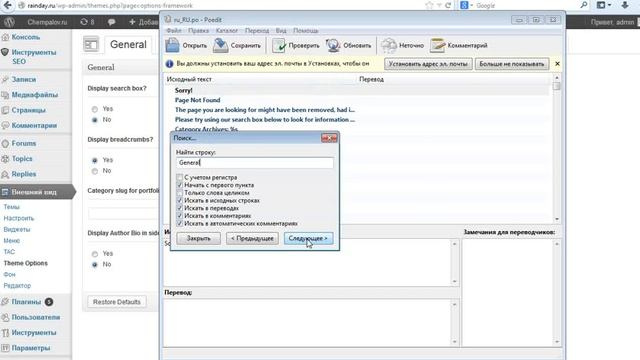
Task: Toggle 'С учетом регистра' checkbox
Action: click(x=180, y=177)
